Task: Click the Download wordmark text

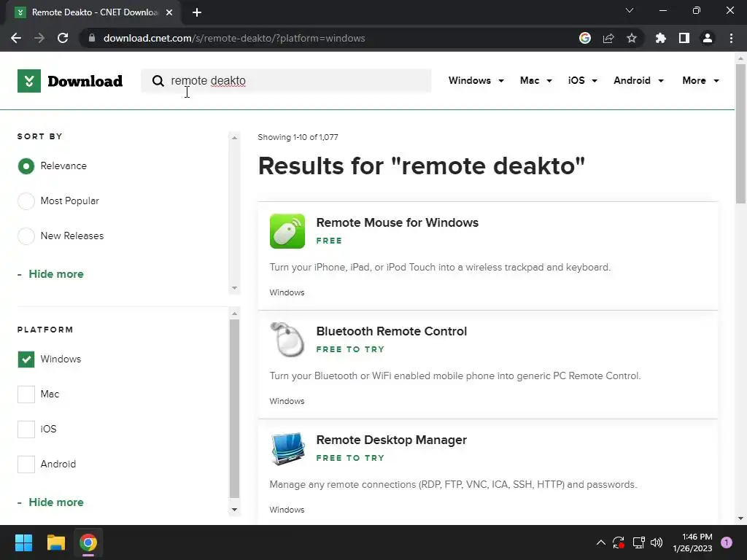Action: click(85, 81)
